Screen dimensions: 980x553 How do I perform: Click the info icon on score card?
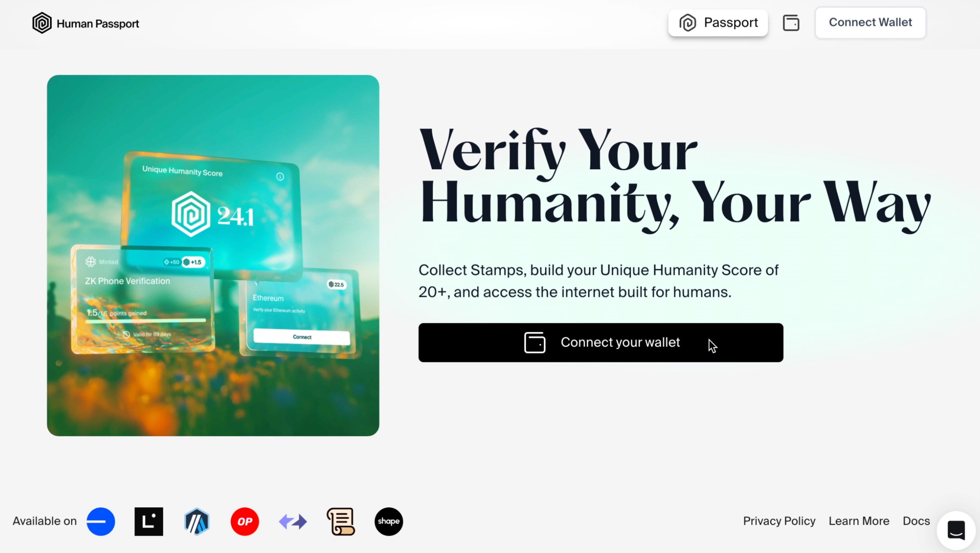click(280, 176)
